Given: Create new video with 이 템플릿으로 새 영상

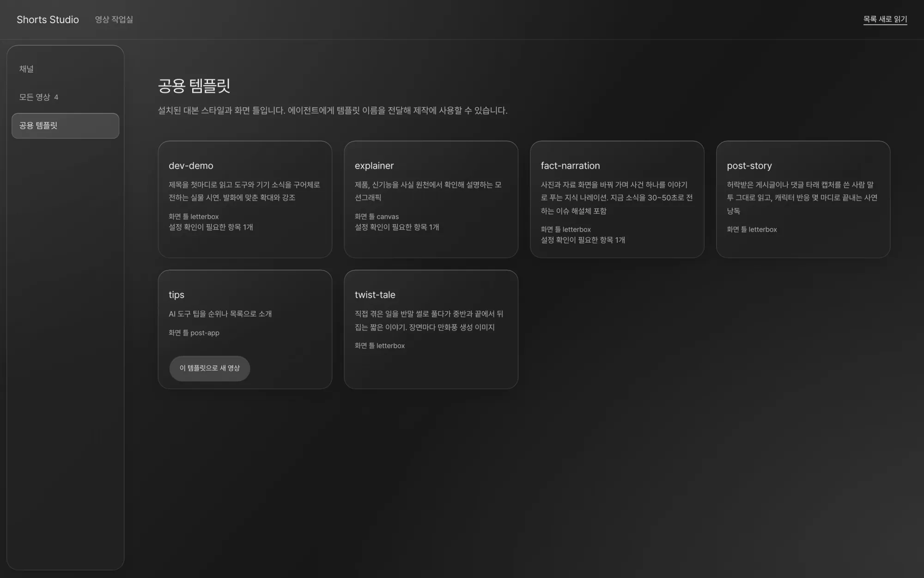Looking at the screenshot, I should pos(210,368).
